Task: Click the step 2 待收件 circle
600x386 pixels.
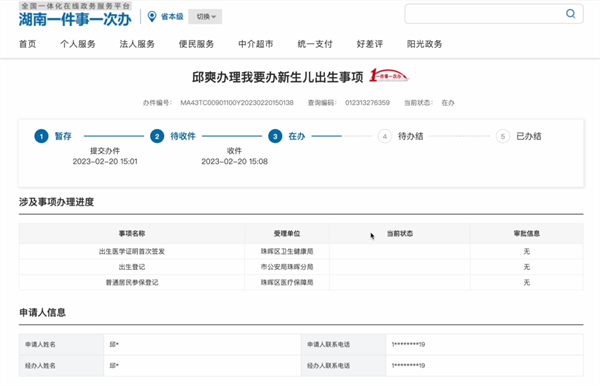Action: pyautogui.click(x=157, y=136)
